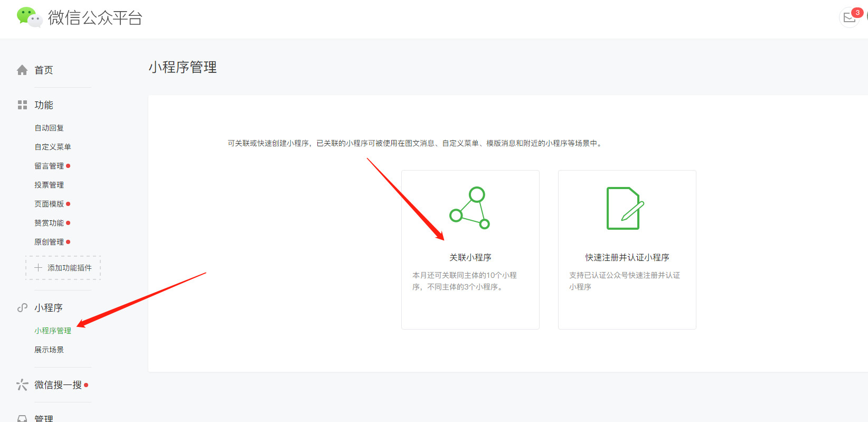Click the WeChat logo icon

click(30, 17)
